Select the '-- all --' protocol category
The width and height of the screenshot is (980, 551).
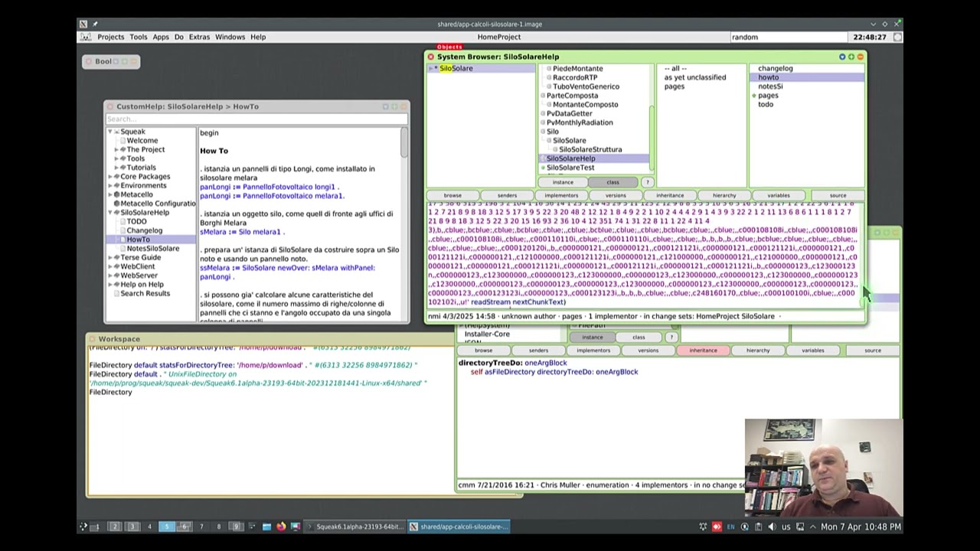tap(675, 68)
